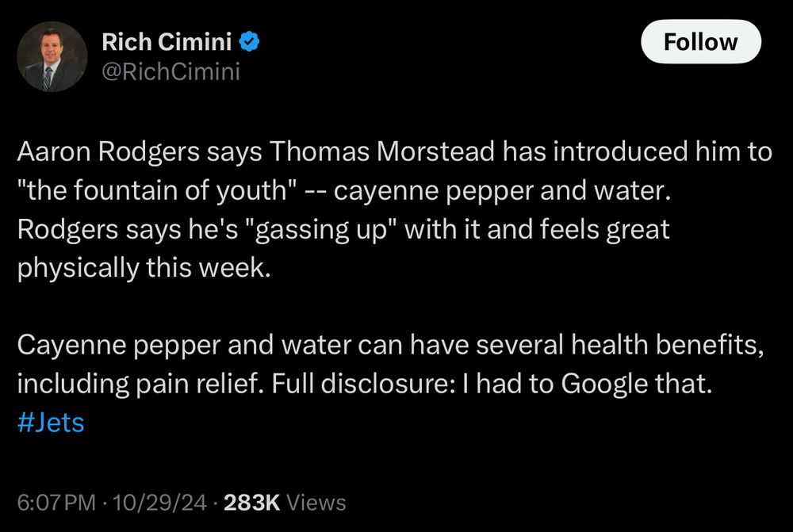Open the @RichCimini handle link
Viewport: 793px width, 532px height.
(170, 73)
